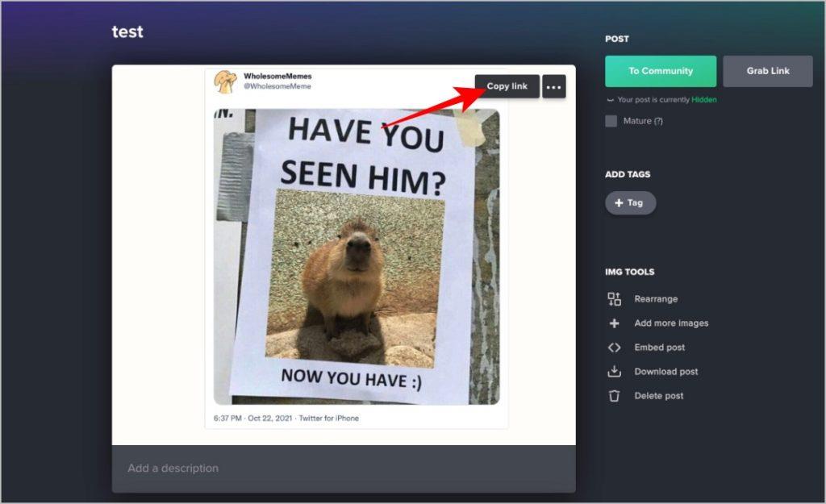
Task: Click the WholesomeMemes avatar icon
Action: click(225, 81)
